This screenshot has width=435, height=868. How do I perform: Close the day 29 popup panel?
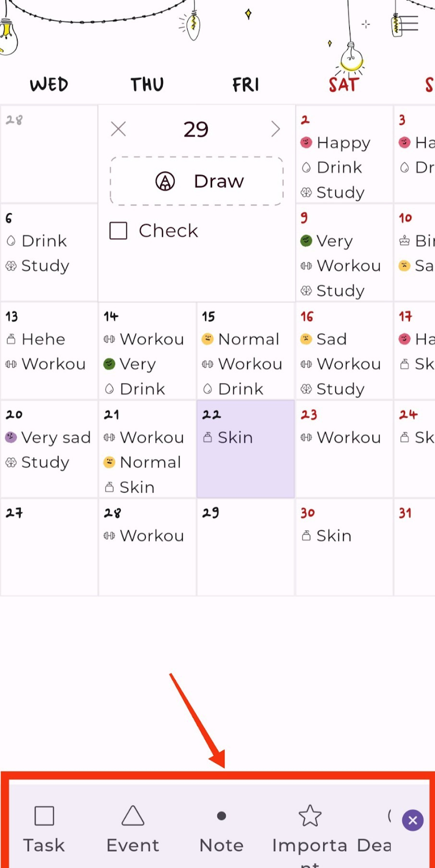[x=118, y=129]
